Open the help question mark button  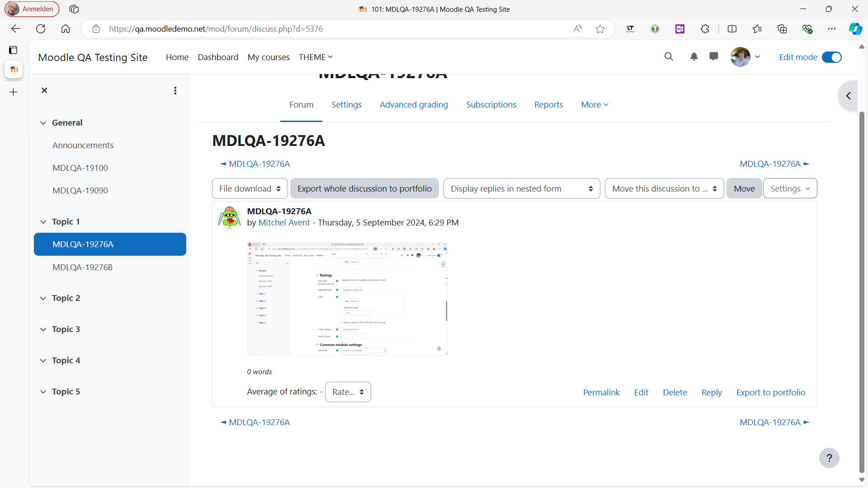pos(829,458)
